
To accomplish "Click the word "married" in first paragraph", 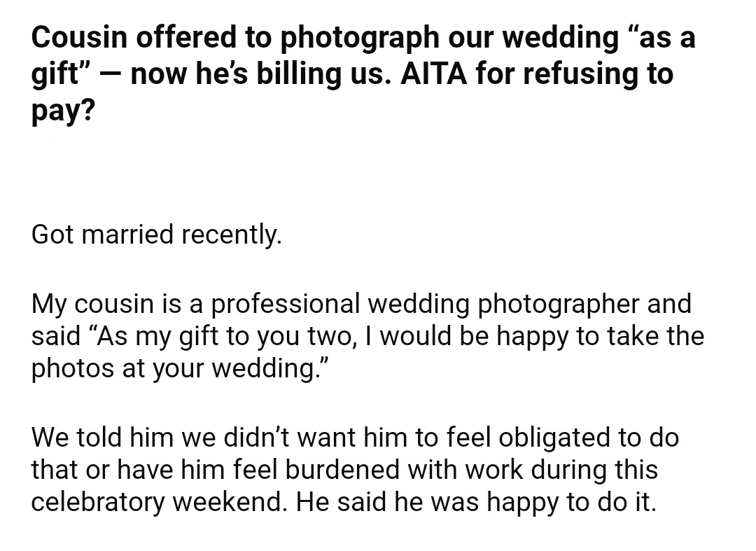I will [127, 235].
